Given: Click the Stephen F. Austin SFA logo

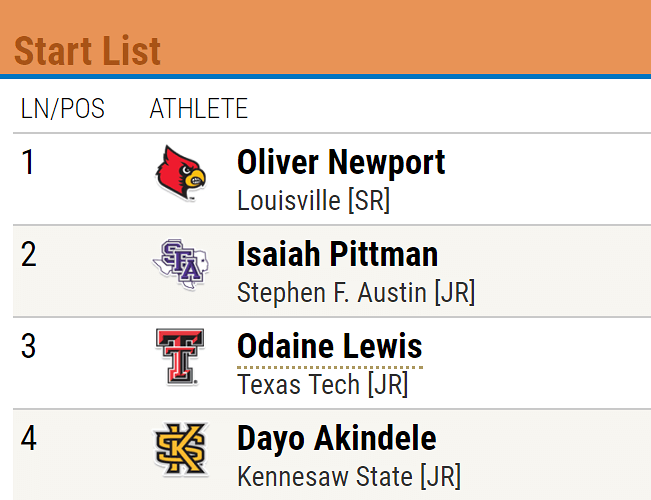Looking at the screenshot, I should [180, 265].
